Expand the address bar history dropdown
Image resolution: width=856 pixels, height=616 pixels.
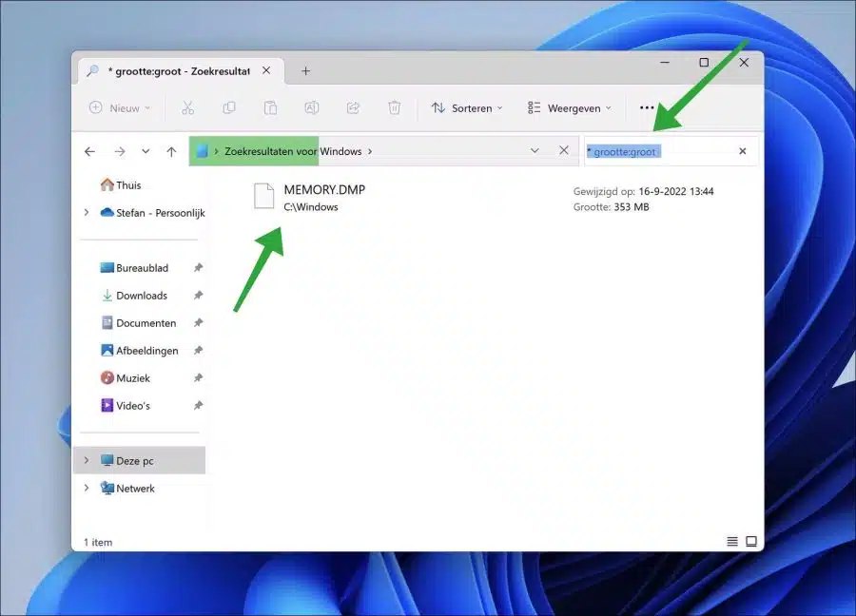tap(535, 150)
